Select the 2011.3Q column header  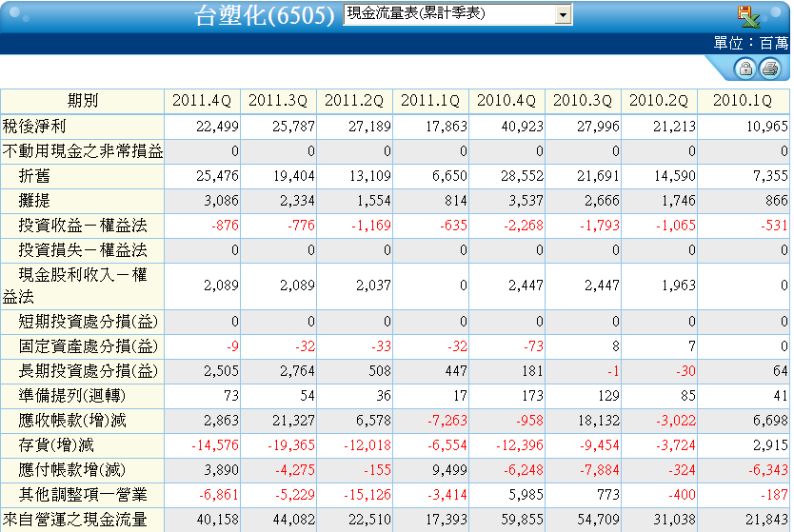click(278, 101)
